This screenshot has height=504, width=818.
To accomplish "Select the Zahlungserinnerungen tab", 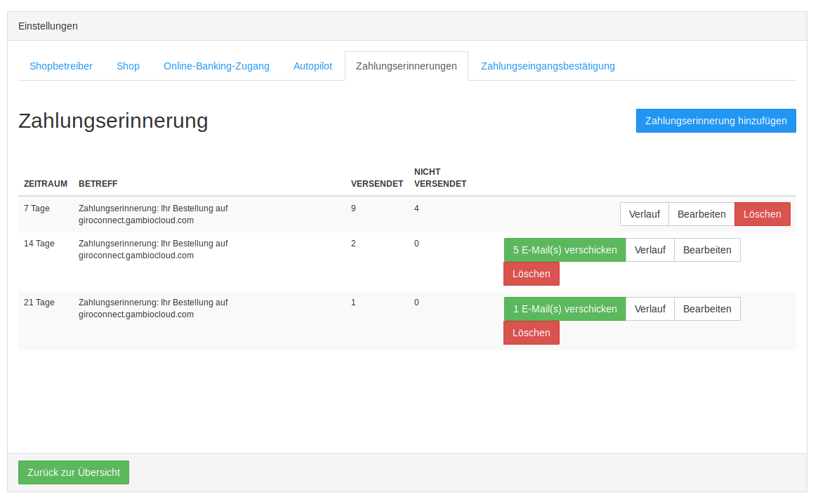I will [406, 66].
